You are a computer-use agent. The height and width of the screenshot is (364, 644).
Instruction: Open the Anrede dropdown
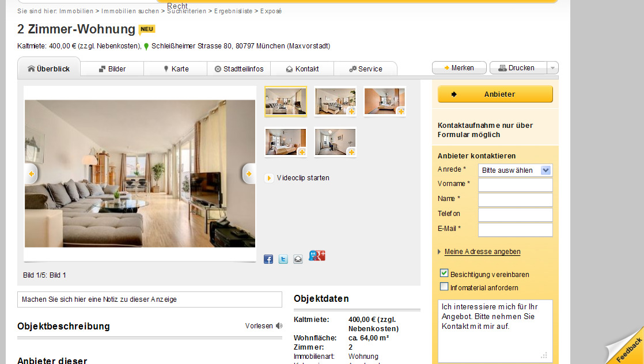[515, 170]
